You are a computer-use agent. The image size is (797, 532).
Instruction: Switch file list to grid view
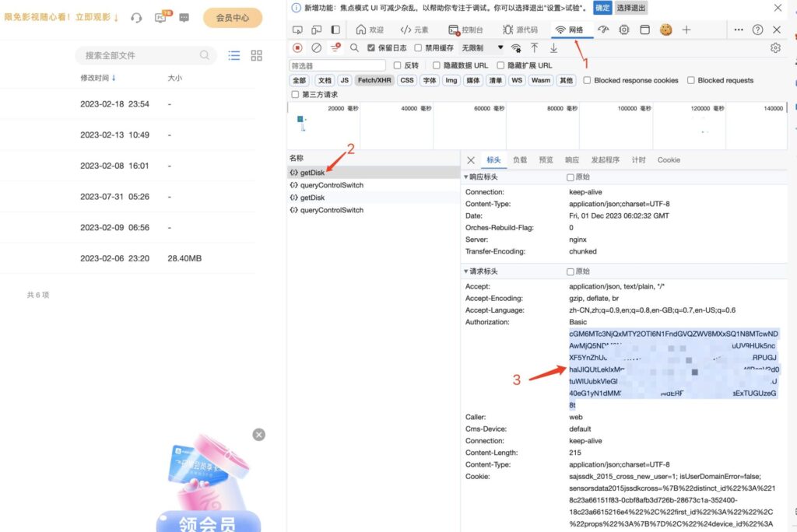256,55
